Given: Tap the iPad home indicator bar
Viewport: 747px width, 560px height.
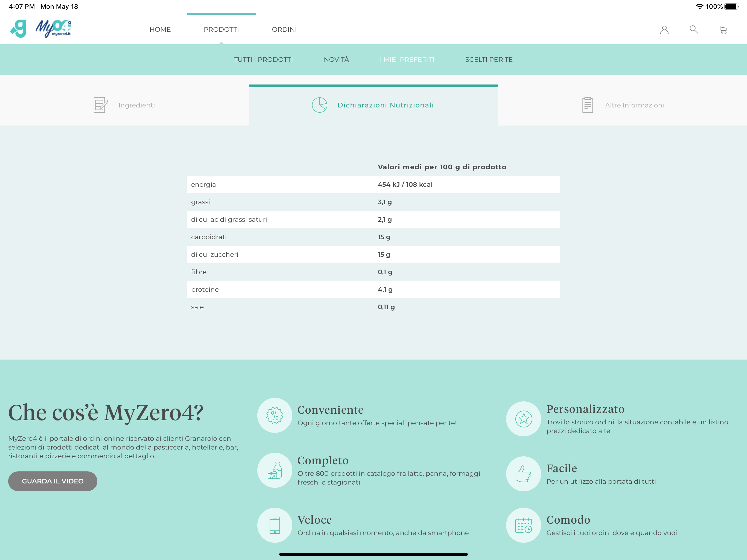Looking at the screenshot, I should 373,554.
